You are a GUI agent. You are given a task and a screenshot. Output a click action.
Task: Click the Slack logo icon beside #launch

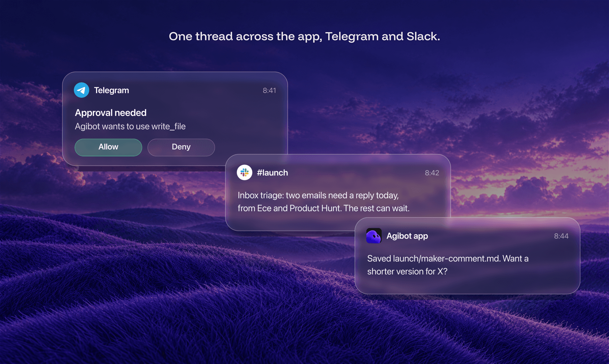245,173
